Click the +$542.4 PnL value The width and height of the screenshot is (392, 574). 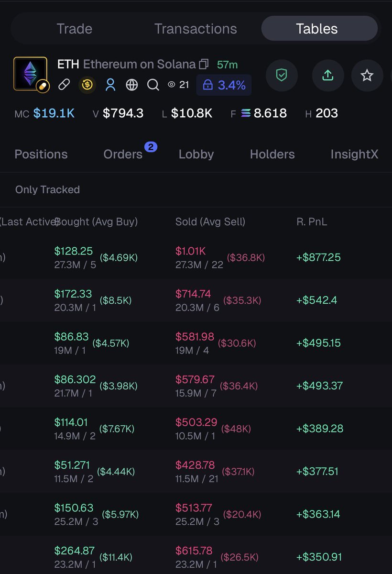point(316,300)
